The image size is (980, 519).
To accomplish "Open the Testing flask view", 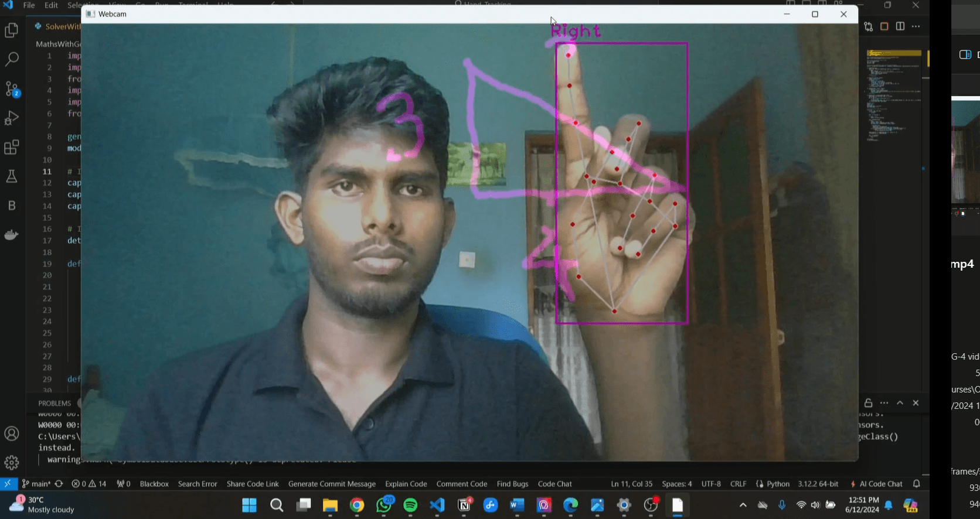I will pyautogui.click(x=12, y=176).
